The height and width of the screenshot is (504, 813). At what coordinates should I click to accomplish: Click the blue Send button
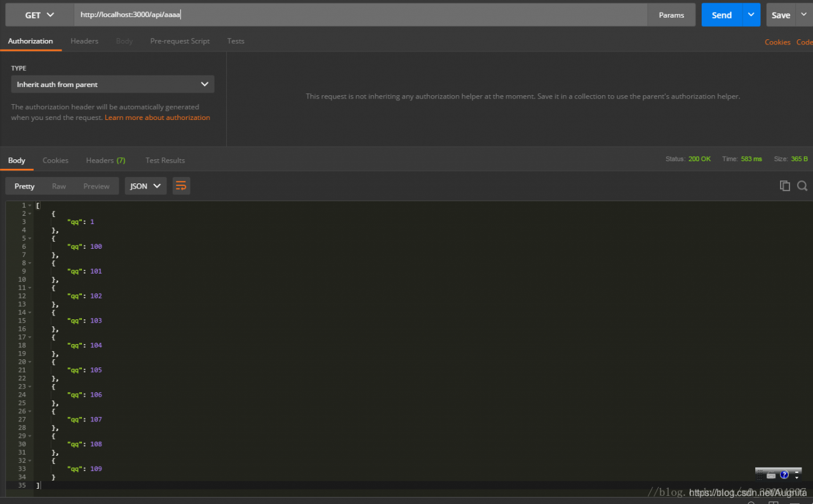tap(722, 15)
